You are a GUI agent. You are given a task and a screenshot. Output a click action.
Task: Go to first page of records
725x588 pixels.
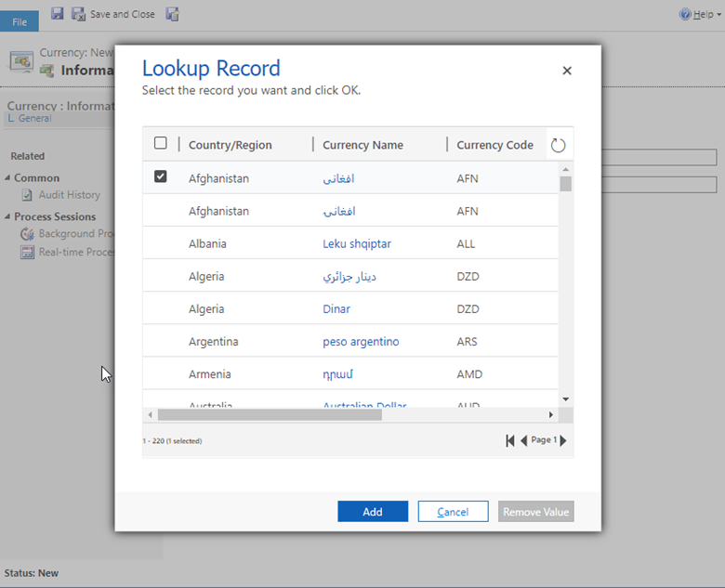pos(510,441)
